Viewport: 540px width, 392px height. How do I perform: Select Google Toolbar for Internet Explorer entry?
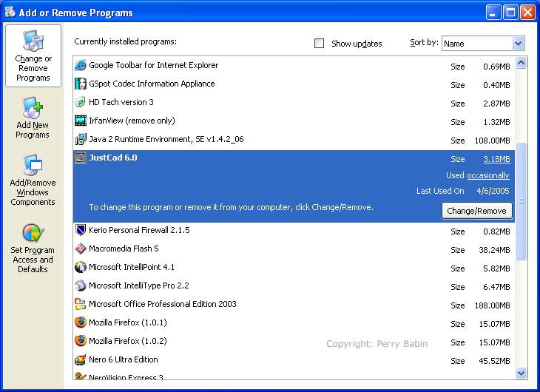[294, 65]
